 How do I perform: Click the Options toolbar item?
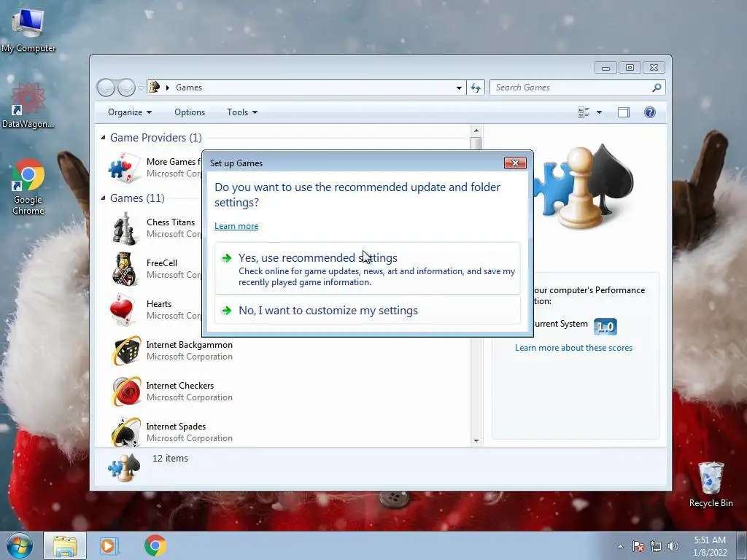190,112
